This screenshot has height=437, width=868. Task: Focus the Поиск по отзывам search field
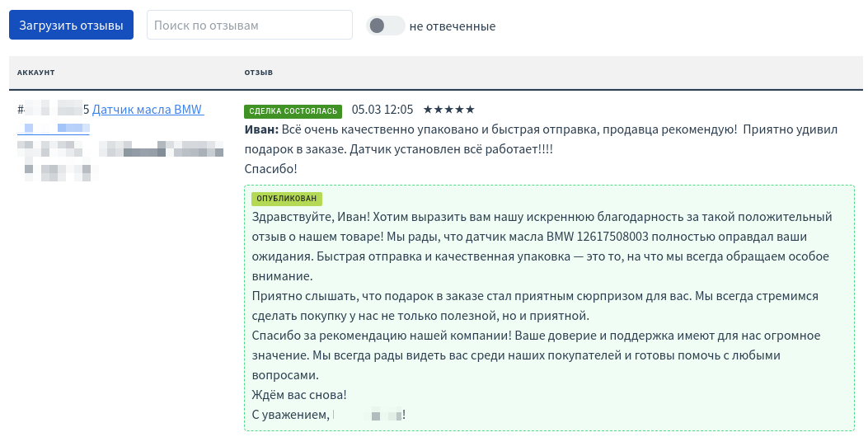click(x=249, y=25)
